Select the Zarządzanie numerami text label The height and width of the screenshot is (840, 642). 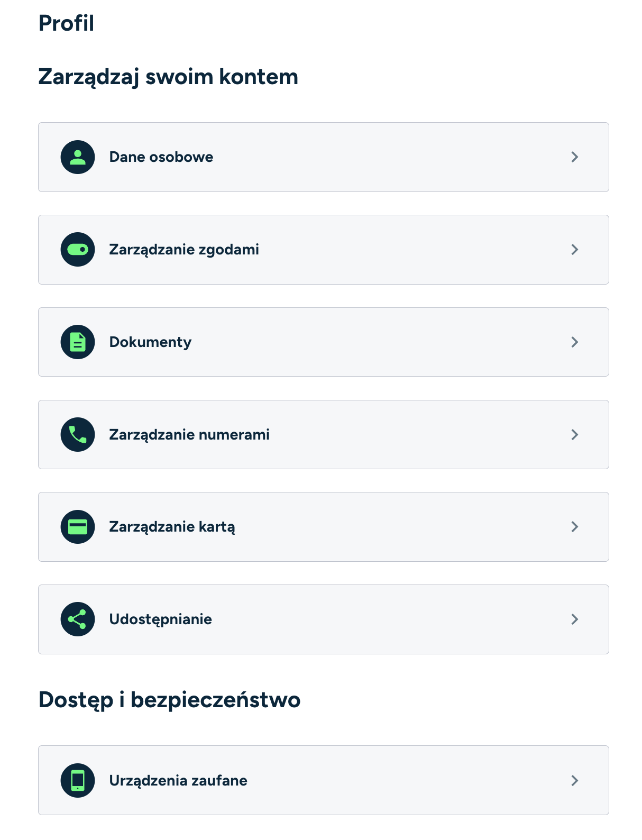pos(189,435)
